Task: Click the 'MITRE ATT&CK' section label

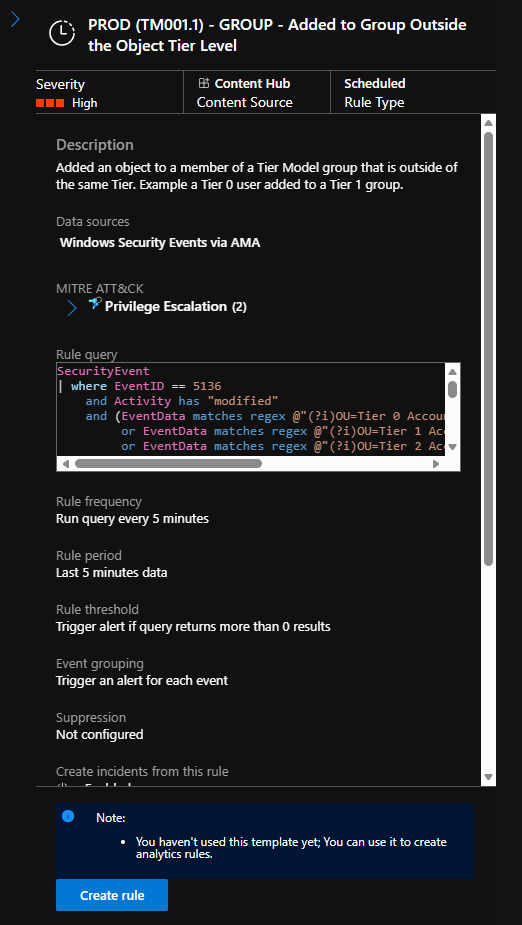Action: (x=100, y=289)
